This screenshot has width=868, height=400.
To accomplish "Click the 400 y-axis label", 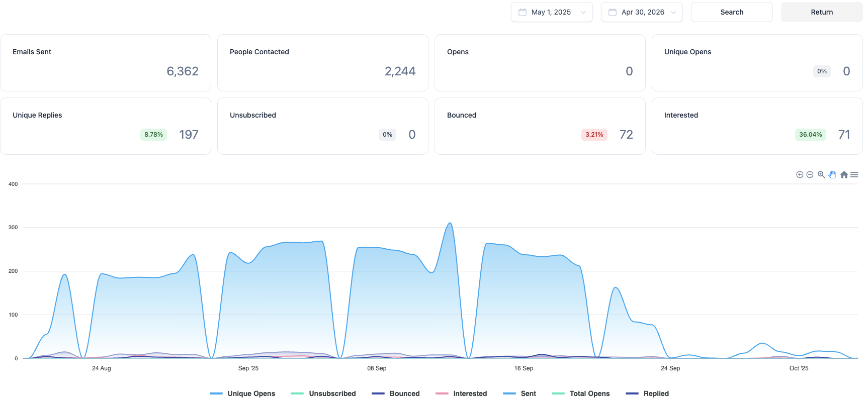I will pyautogui.click(x=13, y=184).
